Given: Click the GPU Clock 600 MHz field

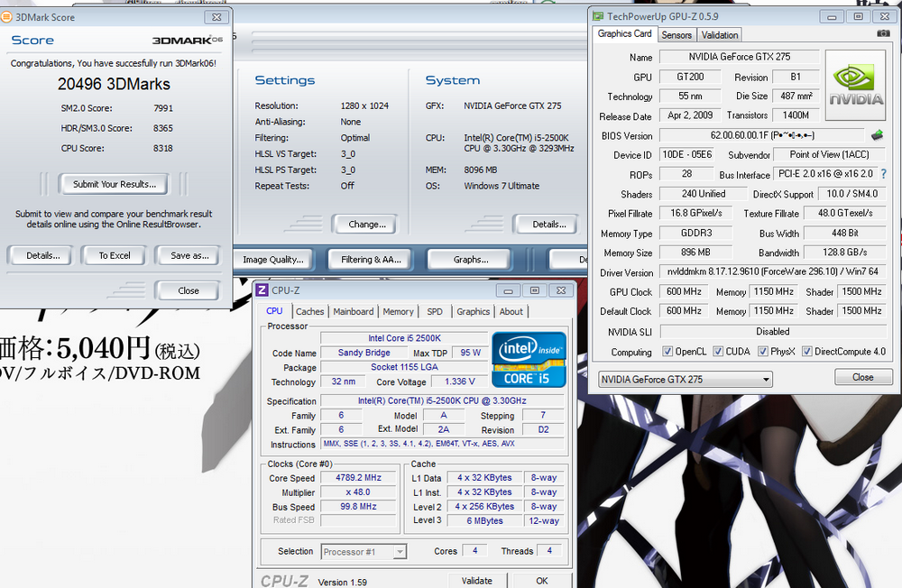Looking at the screenshot, I should click(684, 291).
